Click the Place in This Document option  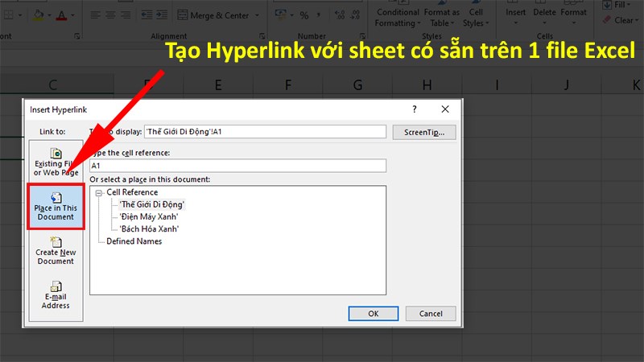pyautogui.click(x=56, y=207)
